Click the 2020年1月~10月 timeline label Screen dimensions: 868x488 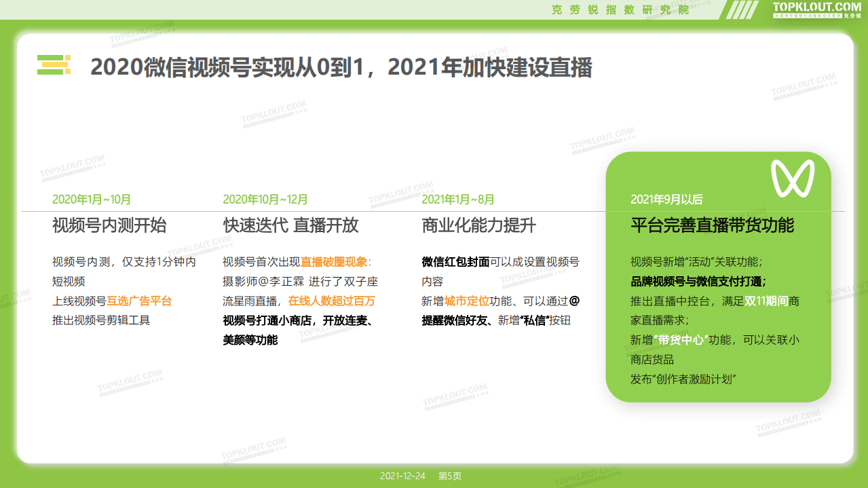click(92, 200)
